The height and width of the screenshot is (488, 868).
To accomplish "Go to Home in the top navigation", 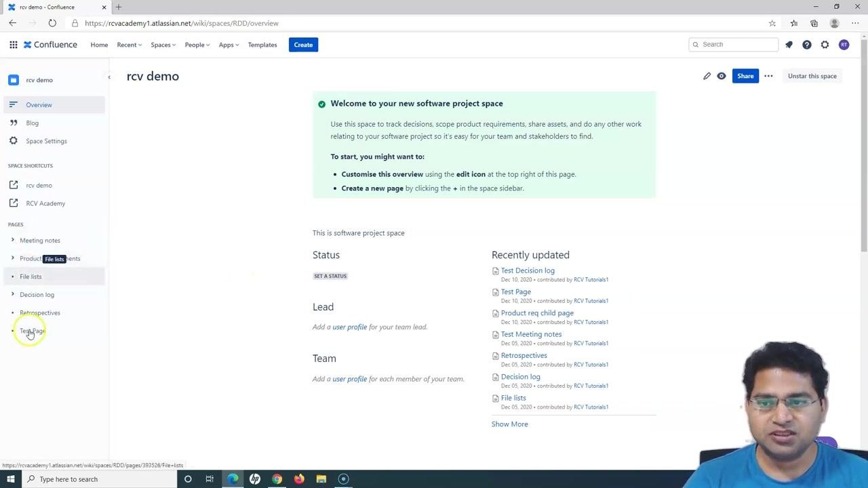I will point(99,45).
